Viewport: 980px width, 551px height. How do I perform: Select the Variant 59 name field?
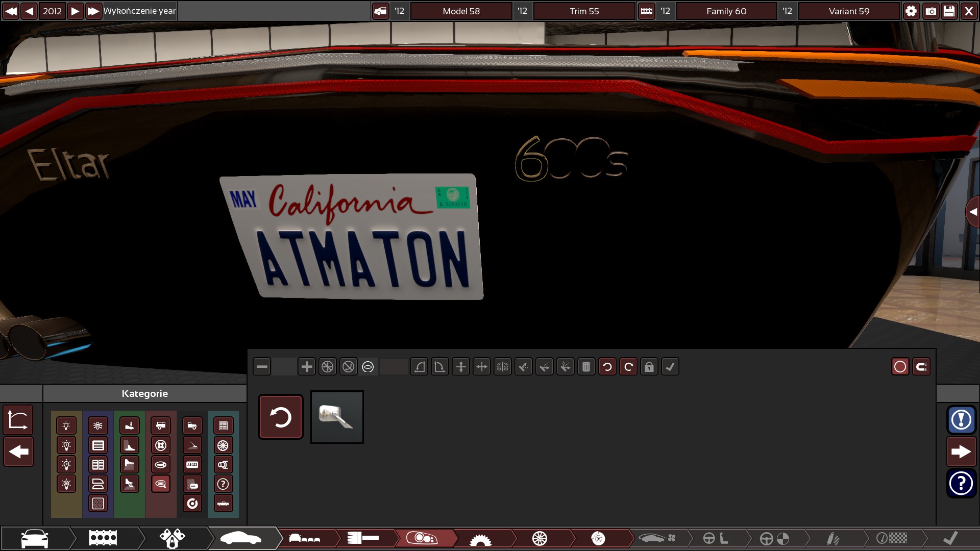pos(849,11)
